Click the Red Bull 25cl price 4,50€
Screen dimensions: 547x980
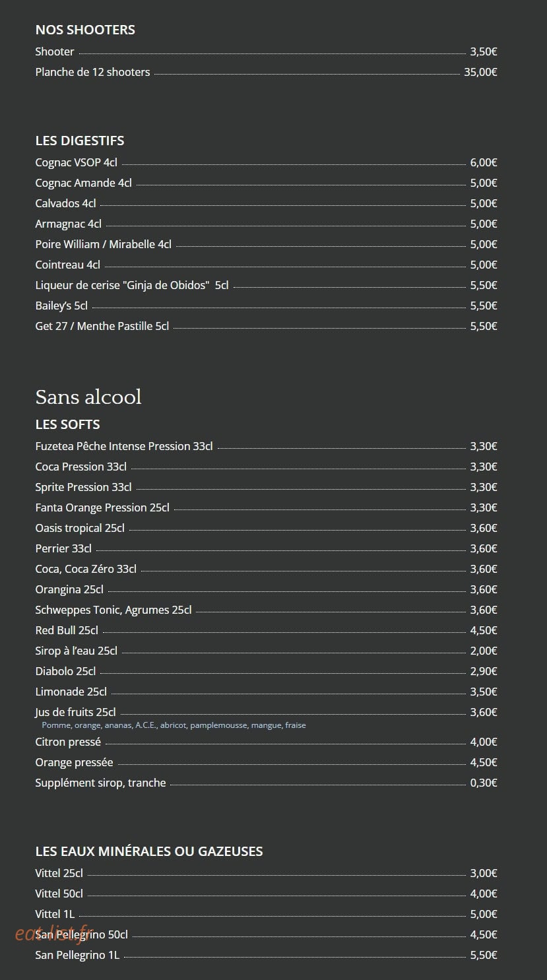coord(484,630)
